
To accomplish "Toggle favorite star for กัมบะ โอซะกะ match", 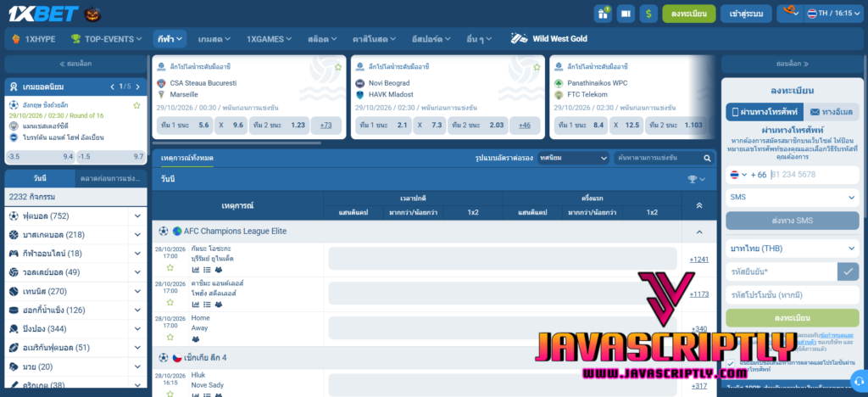I will [170, 267].
